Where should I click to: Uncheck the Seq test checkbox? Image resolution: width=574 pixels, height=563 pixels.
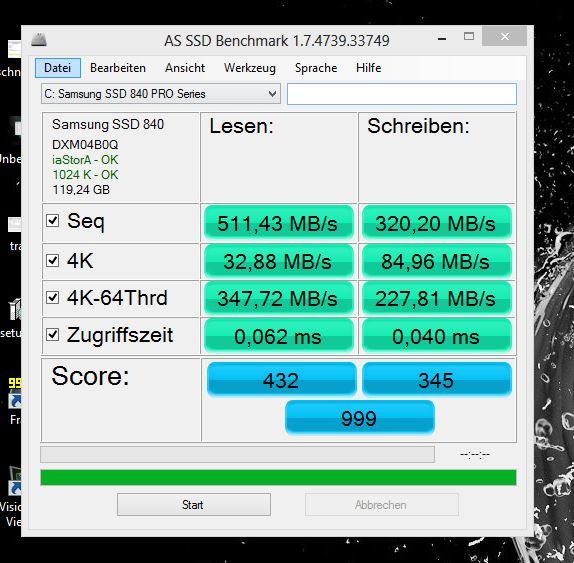[x=53, y=220]
